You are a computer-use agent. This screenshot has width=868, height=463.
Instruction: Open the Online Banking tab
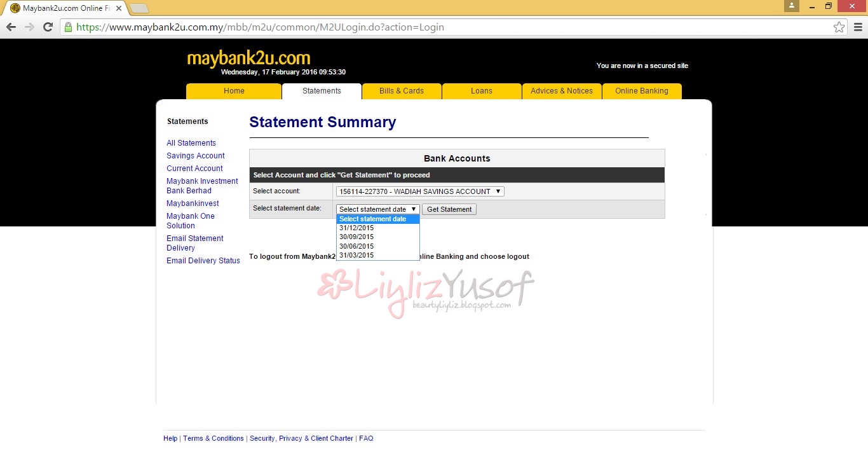[642, 91]
